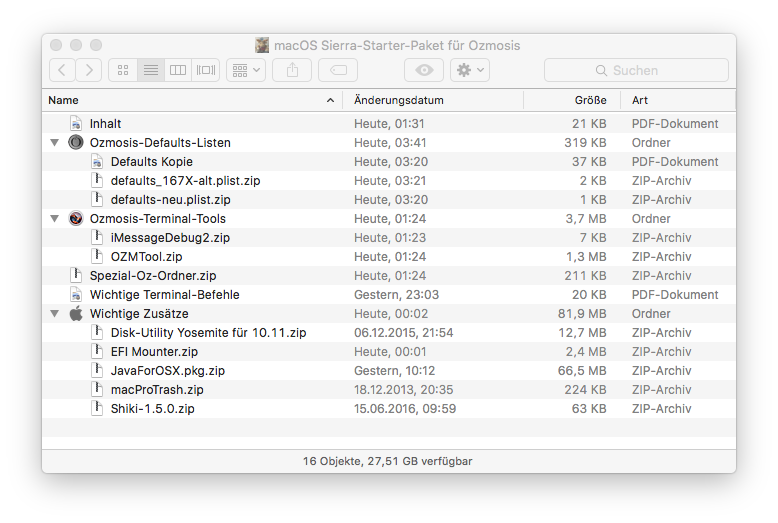Click the Suchen search field
Screen dimensions: 778x523
pos(636,70)
